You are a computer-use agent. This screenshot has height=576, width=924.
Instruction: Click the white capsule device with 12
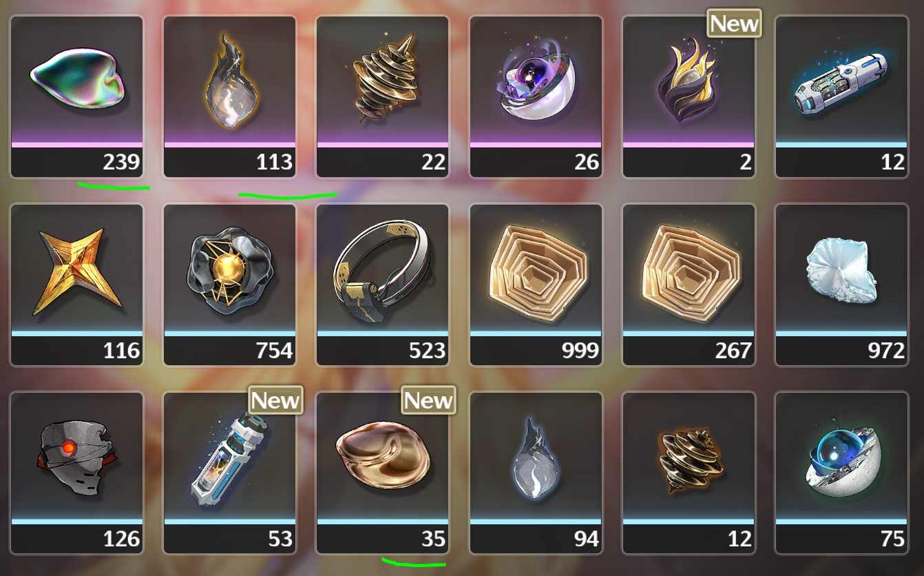click(x=841, y=96)
